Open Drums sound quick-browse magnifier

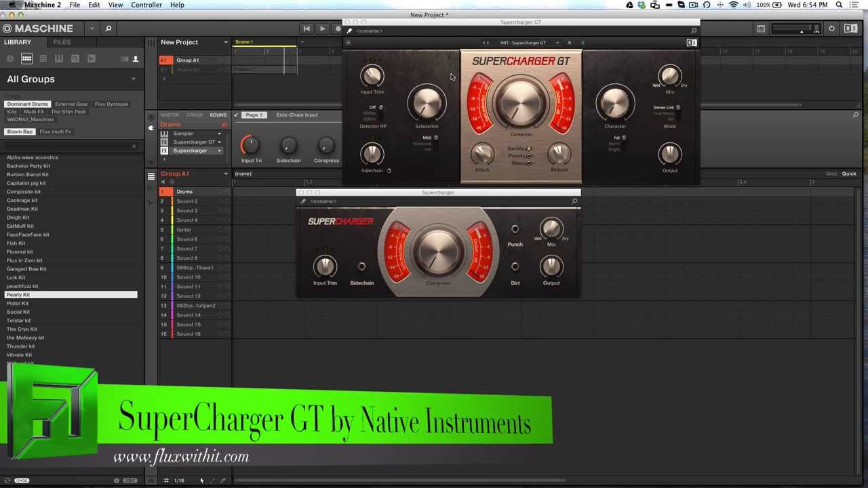[224, 125]
